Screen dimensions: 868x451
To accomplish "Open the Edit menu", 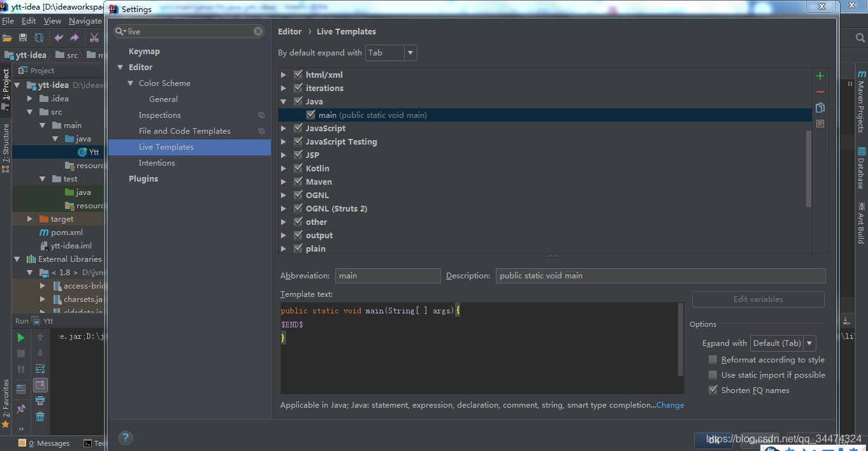I will coord(29,21).
